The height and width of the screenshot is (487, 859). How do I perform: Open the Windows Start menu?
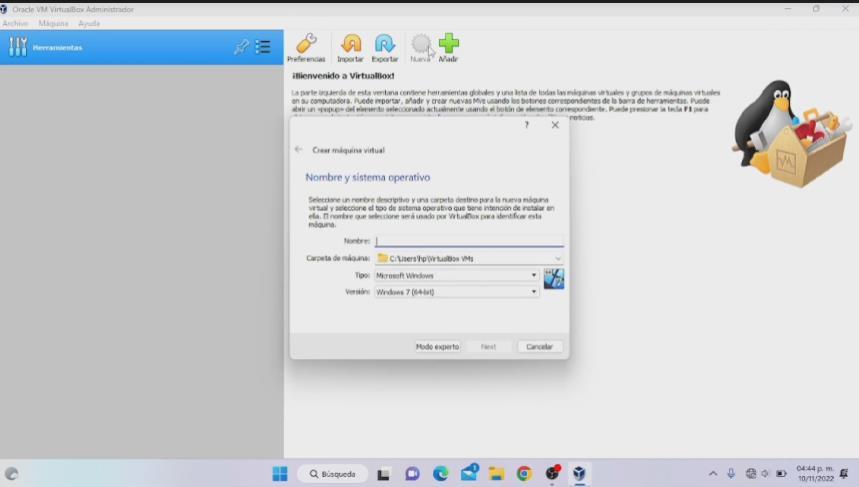point(279,473)
